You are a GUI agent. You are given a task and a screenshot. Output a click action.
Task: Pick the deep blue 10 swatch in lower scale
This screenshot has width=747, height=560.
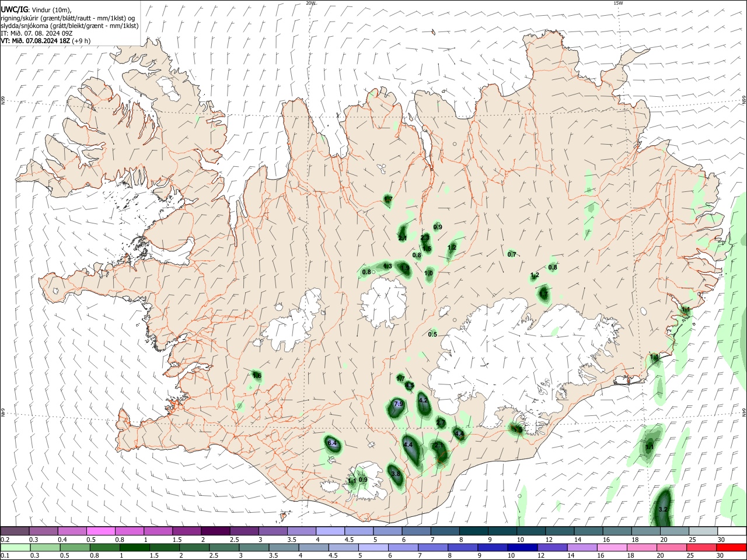click(x=522, y=548)
